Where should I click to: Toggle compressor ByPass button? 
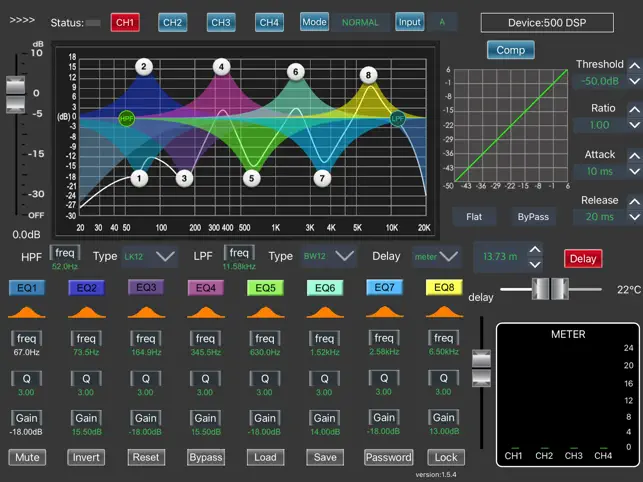tap(533, 217)
